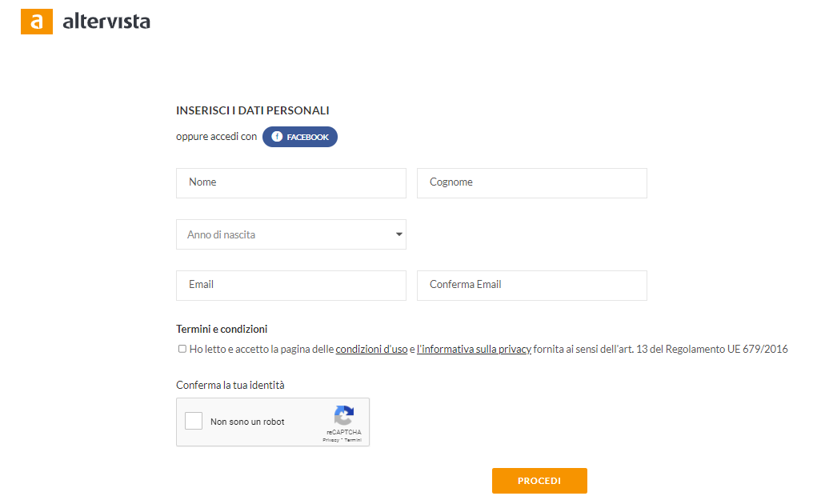Click the orange Altervista logo icon
The image size is (817, 504).
pos(36,22)
